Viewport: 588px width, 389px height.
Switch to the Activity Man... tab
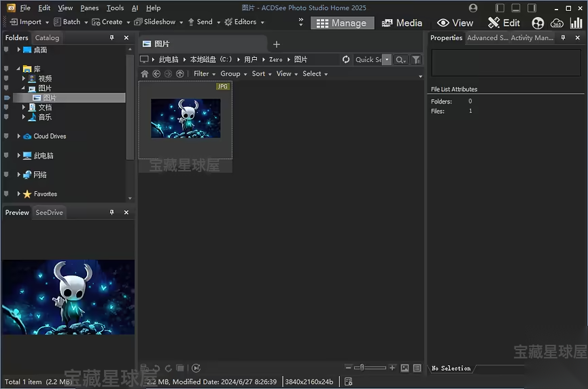coord(532,38)
